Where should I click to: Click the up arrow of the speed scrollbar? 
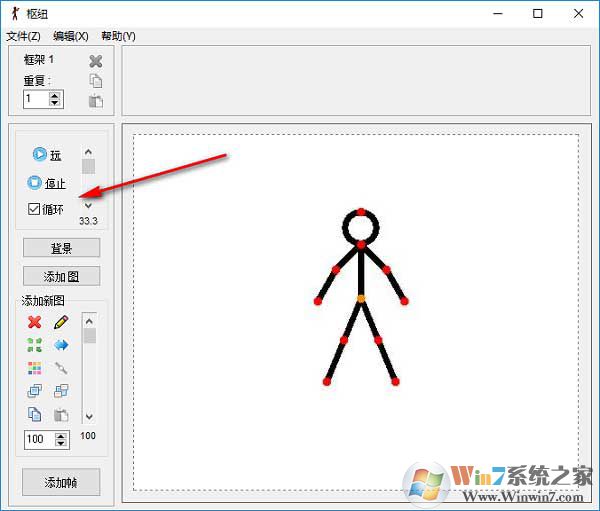[x=88, y=152]
